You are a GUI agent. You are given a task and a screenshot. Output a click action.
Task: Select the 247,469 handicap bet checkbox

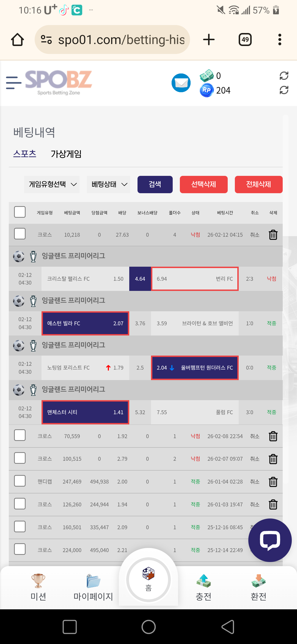pos(20,481)
